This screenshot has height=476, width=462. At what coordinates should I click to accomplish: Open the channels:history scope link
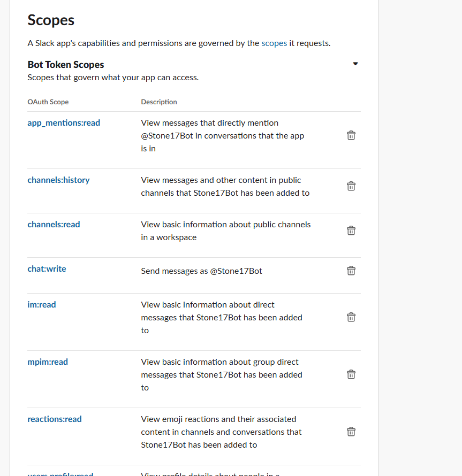59,180
